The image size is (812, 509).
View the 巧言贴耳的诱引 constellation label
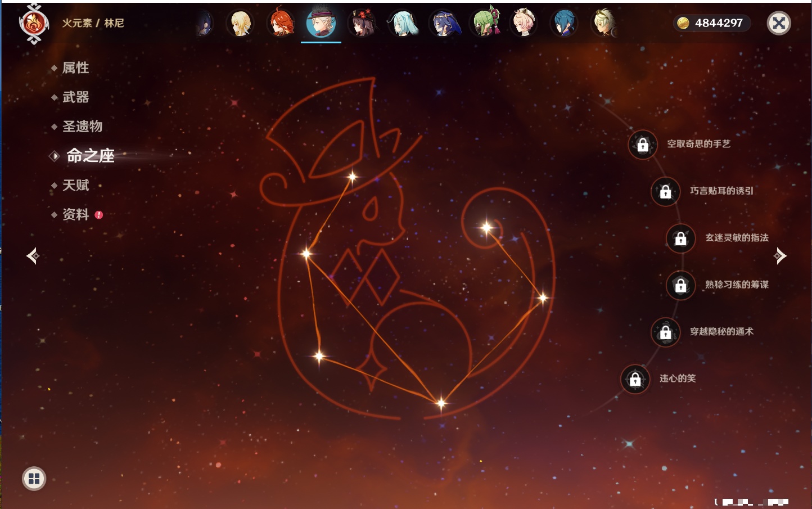[x=721, y=191]
